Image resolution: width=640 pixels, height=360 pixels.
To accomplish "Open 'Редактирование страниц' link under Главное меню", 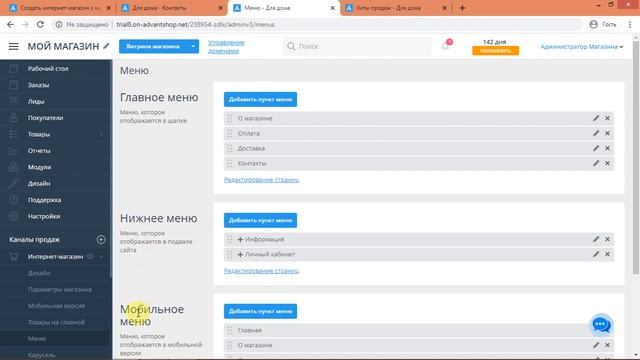I will click(x=261, y=180).
